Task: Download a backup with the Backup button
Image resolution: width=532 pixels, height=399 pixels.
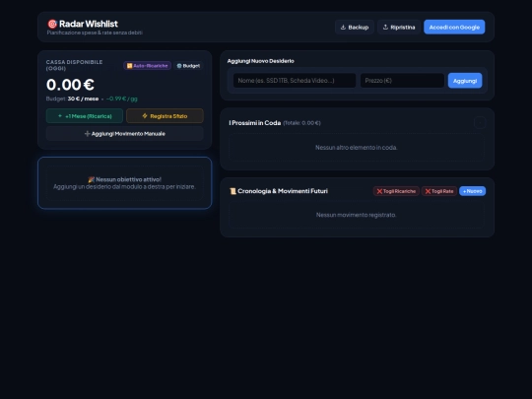Action: (355, 28)
